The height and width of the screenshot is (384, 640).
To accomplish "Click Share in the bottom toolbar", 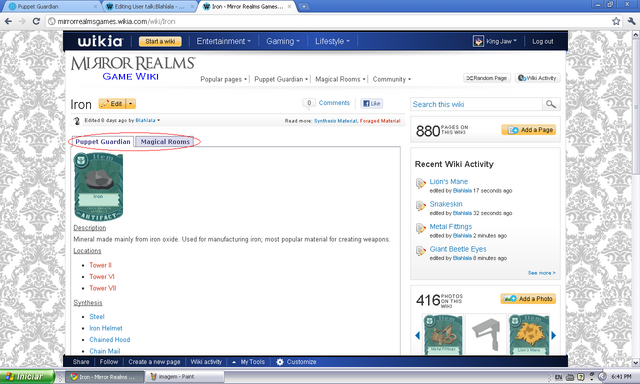I will (x=81, y=362).
